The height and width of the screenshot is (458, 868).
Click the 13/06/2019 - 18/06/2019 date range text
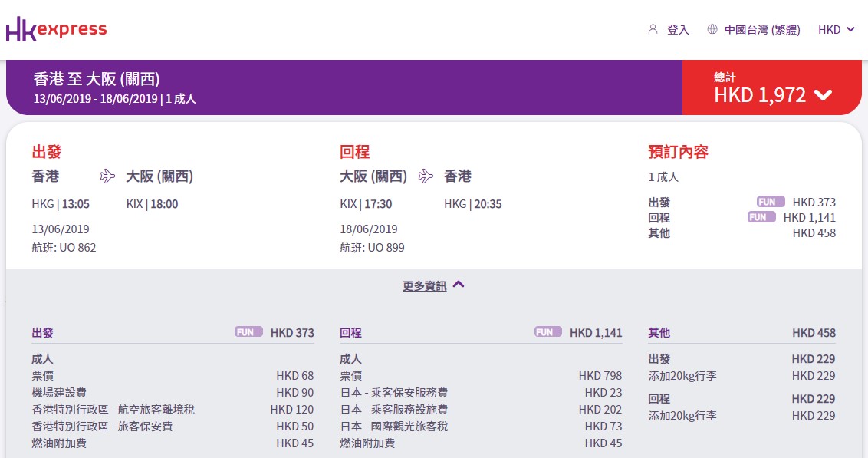tap(95, 98)
